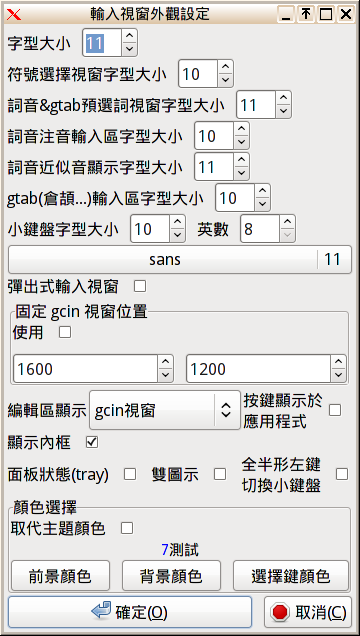360x636 pixels.
Task: Enable 面板狀態(tray) checkbox
Action: [130, 474]
